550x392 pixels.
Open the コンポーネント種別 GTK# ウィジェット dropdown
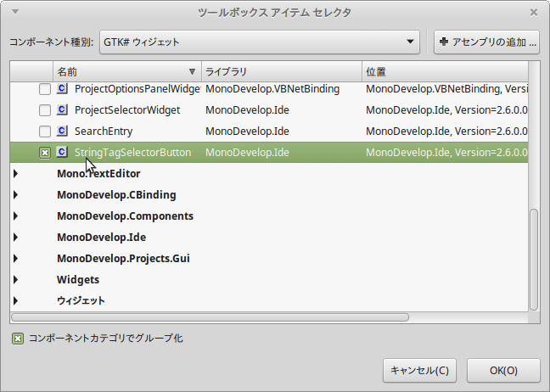tap(260, 42)
